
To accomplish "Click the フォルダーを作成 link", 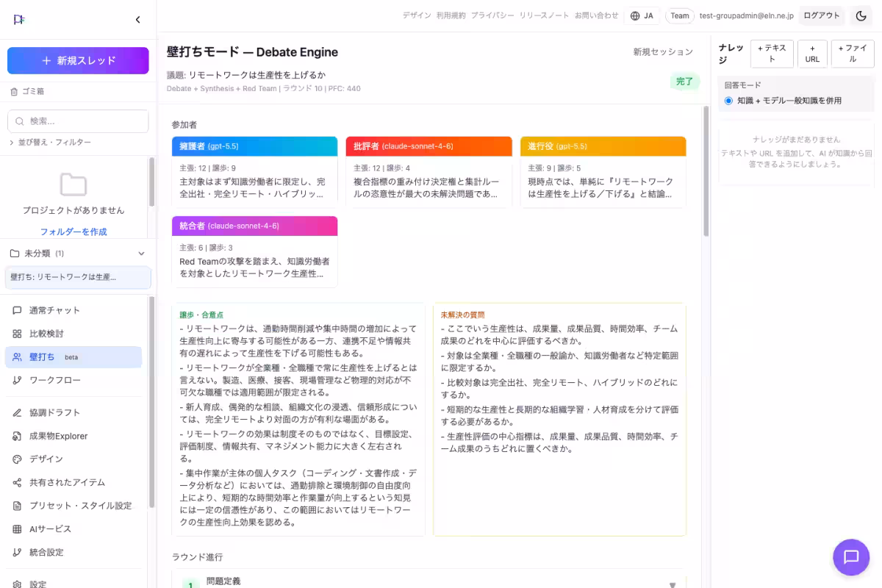I will tap(73, 232).
